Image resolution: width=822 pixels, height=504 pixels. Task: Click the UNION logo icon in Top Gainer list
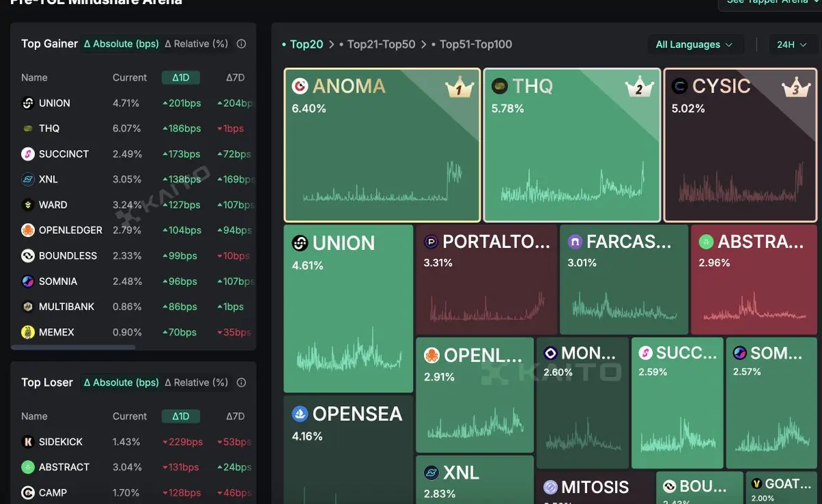[x=28, y=103]
